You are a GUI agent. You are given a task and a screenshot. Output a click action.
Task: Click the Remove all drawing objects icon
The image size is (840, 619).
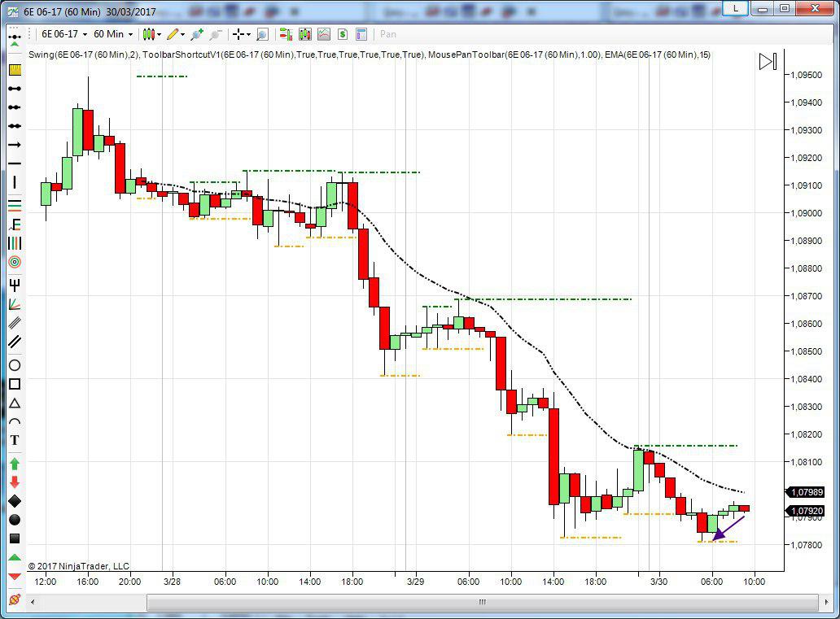click(15, 599)
